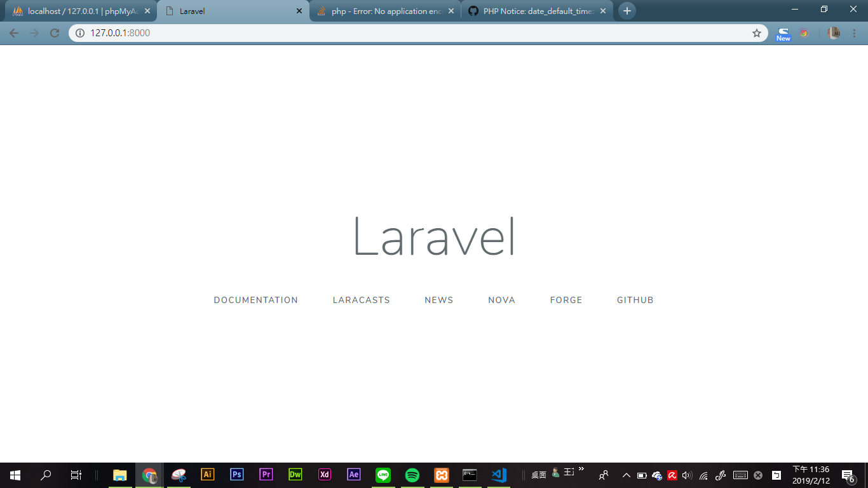Screen dimensions: 868x488
Task: Open the command prompt taskbar icon
Action: click(470, 475)
